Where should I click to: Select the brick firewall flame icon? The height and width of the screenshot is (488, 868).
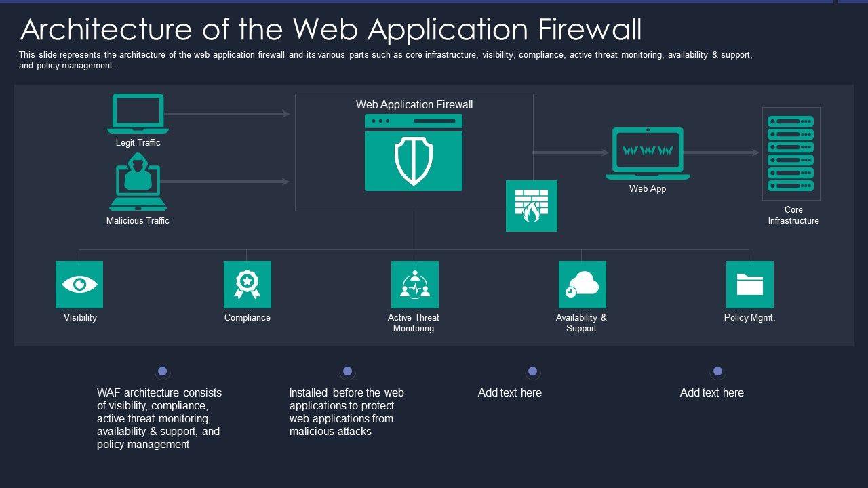532,206
